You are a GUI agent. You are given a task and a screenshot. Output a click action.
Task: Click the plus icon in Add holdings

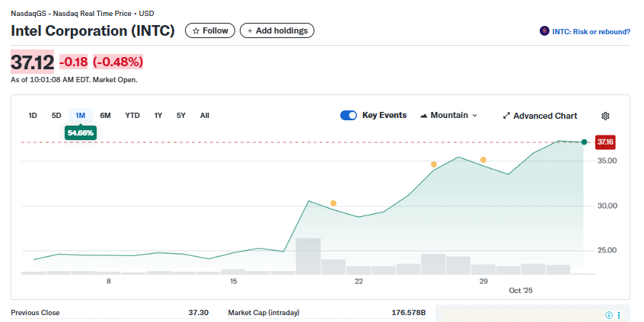coord(250,30)
